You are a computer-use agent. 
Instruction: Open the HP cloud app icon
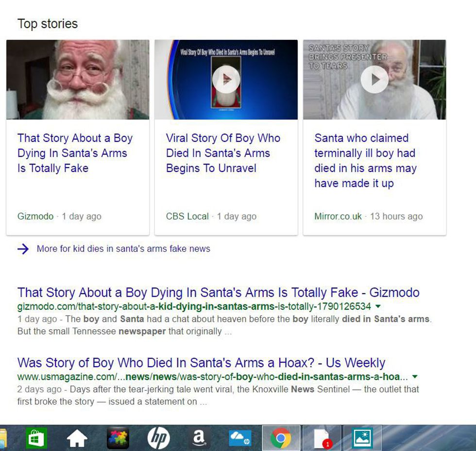240,438
